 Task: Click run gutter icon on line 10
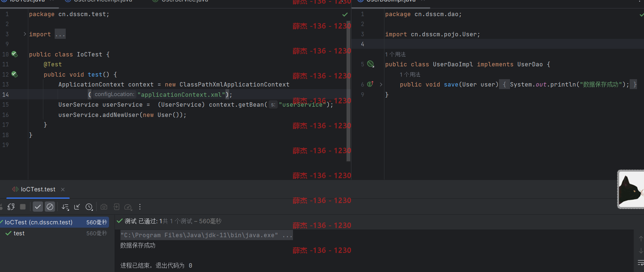14,54
